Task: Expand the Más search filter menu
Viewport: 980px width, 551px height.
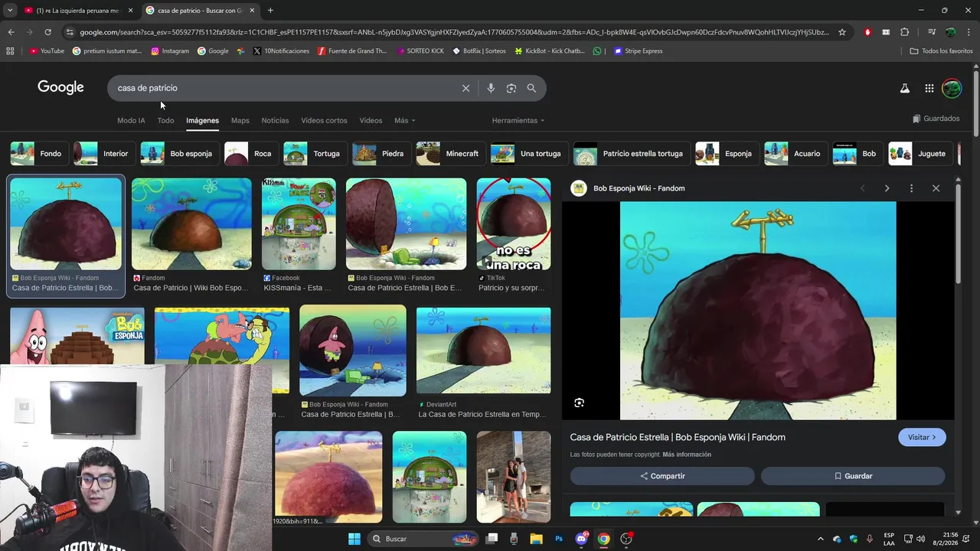Action: 404,120
